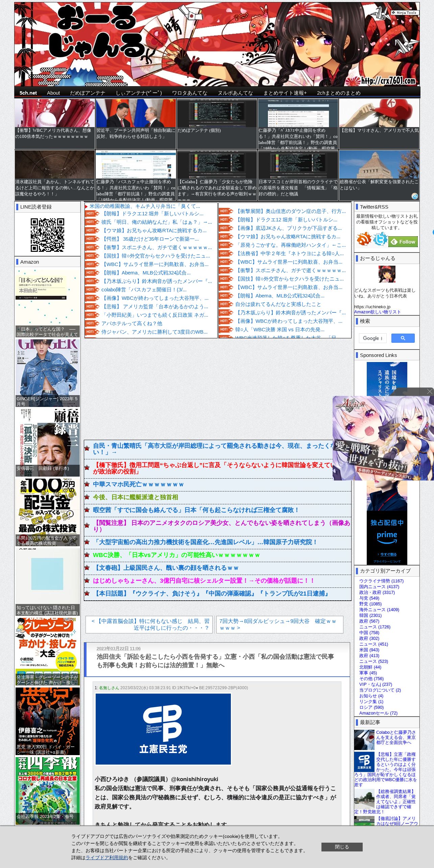The height and width of the screenshot is (868, 434).
Task: Click the star icon beside 今後、日本に艦艇派遣と独首相
Action: [x=87, y=497]
